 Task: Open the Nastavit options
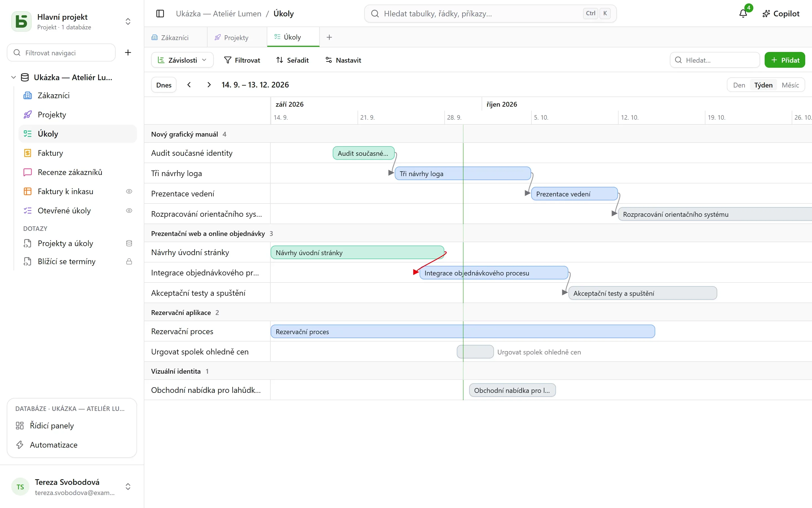343,60
